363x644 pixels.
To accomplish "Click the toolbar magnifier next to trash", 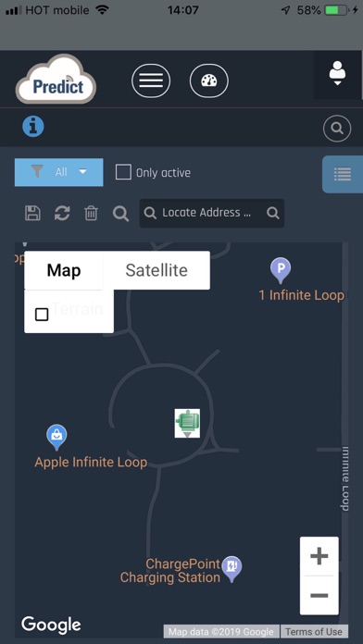I will [x=120, y=214].
